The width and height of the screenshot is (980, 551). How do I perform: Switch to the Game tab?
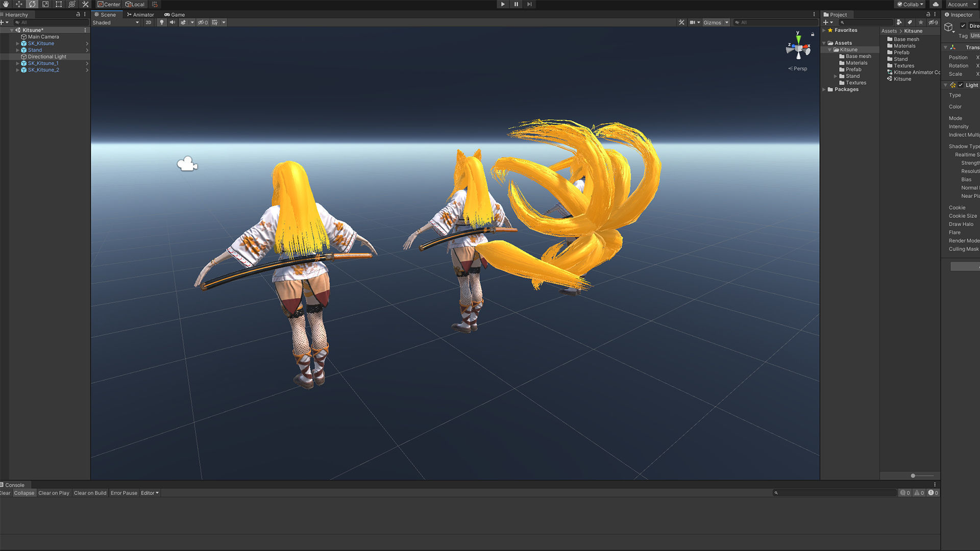pos(175,15)
